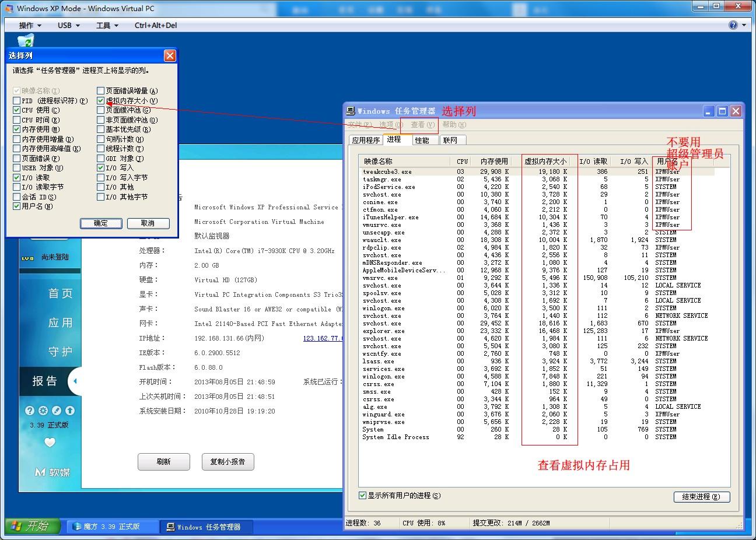The width and height of the screenshot is (756, 540).
Task: Open the USB dropdown menu
Action: pyautogui.click(x=68, y=25)
